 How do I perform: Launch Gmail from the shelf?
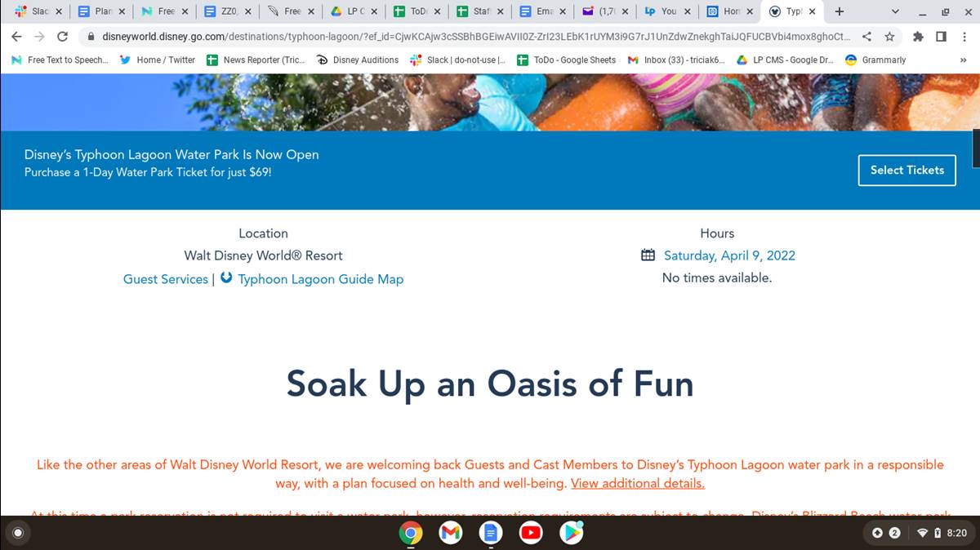pyautogui.click(x=450, y=533)
